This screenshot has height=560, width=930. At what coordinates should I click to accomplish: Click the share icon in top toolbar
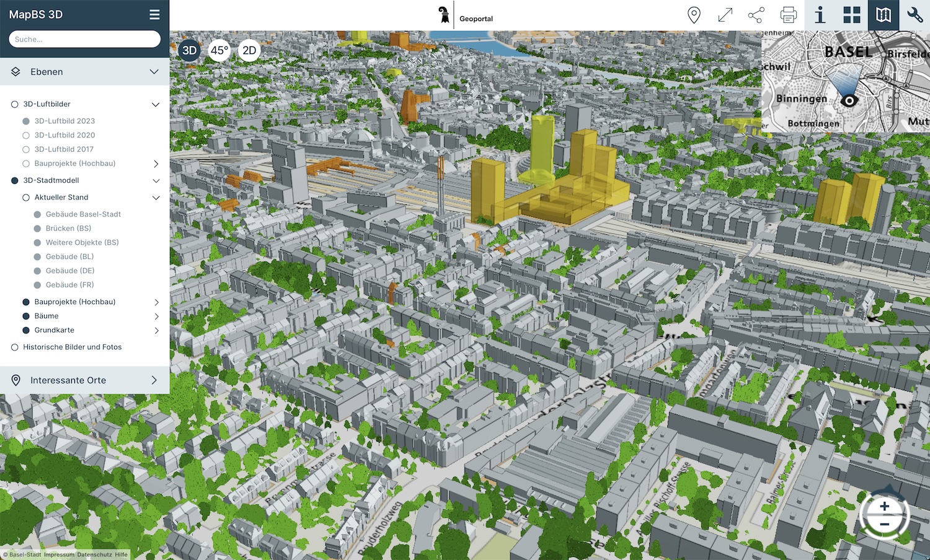(756, 15)
